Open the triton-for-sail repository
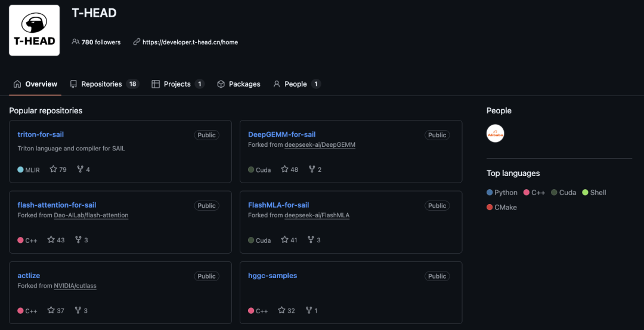 pyautogui.click(x=41, y=134)
